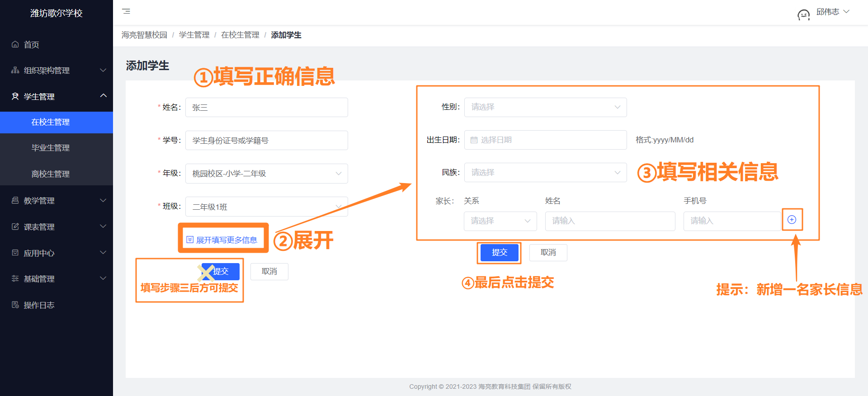Screen dimensions: 868x396
Task: Open the 年级 dropdown
Action: [267, 174]
